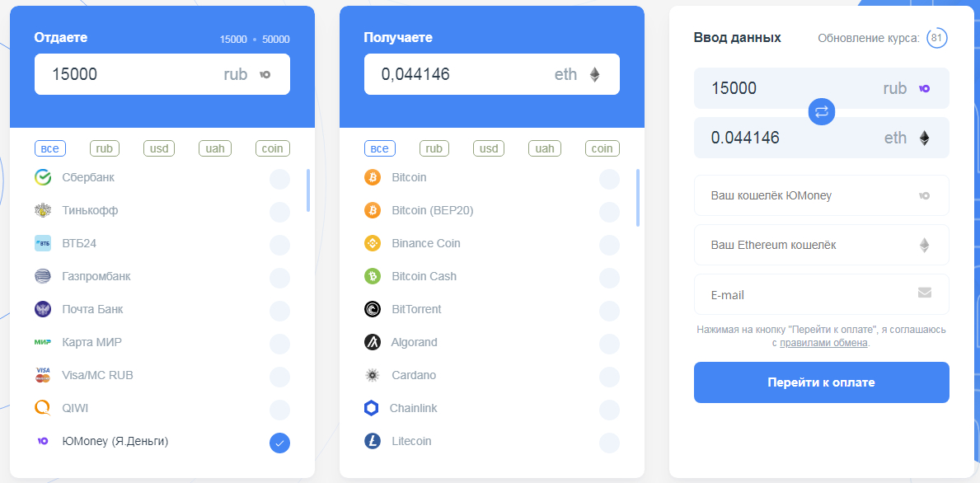Select Тинькофф radio circle

point(280,212)
